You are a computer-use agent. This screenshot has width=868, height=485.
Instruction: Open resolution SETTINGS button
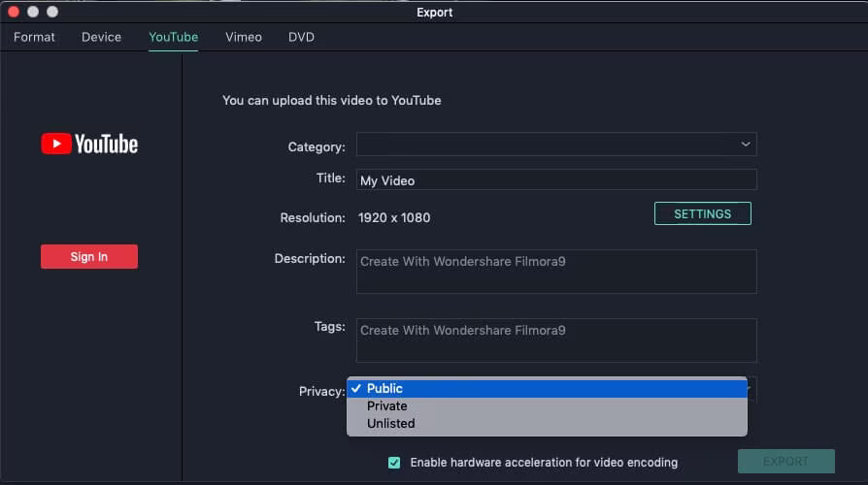point(702,213)
